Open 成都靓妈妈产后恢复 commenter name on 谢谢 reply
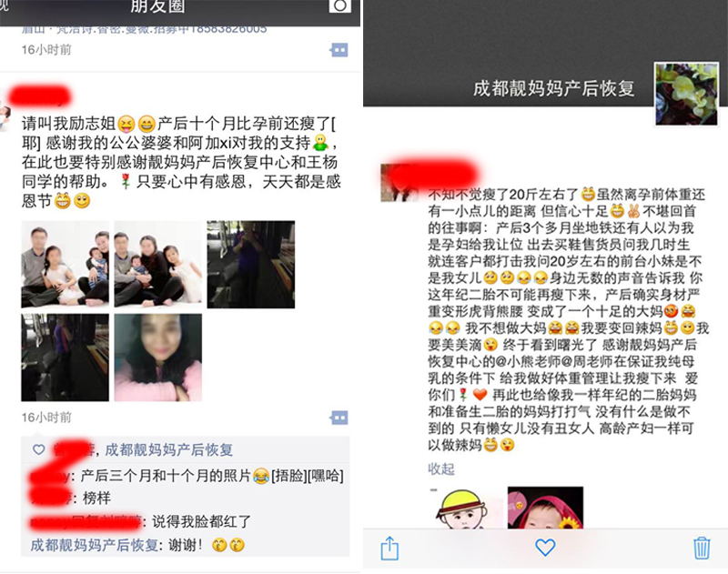 (95, 545)
